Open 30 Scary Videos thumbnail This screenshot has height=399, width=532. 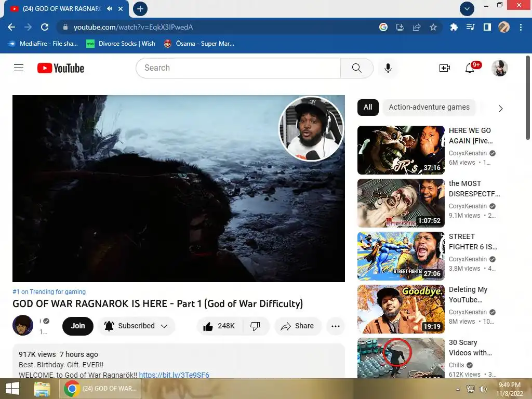coord(401,358)
